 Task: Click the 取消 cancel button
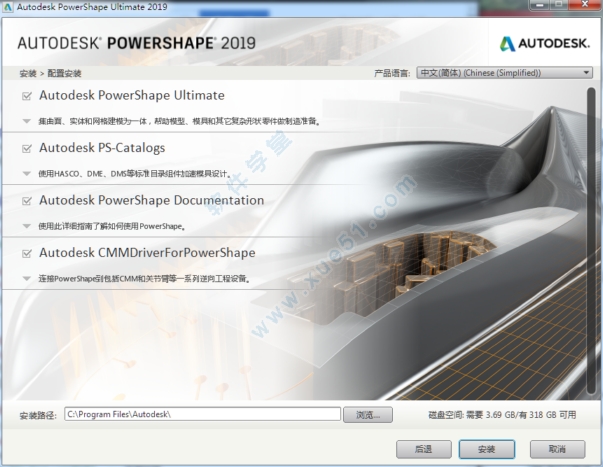pyautogui.click(x=558, y=449)
